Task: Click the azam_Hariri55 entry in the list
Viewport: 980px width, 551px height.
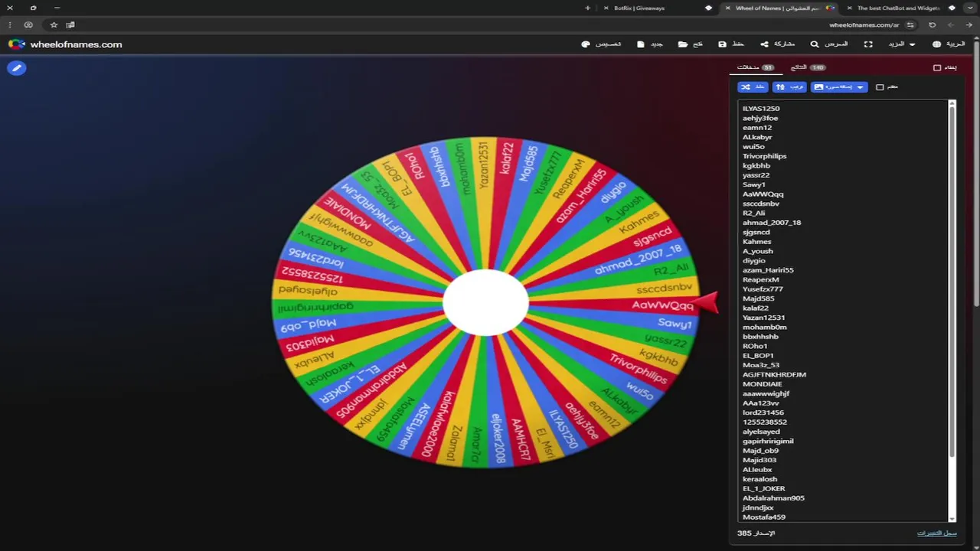Action: 768,270
